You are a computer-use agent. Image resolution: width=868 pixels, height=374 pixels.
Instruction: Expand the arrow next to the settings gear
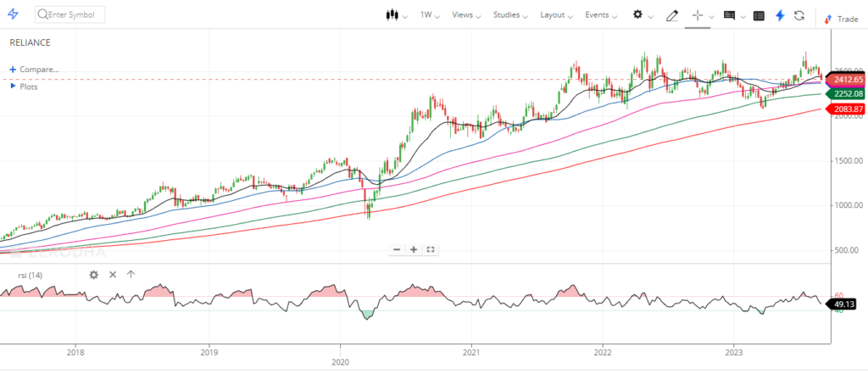click(650, 17)
